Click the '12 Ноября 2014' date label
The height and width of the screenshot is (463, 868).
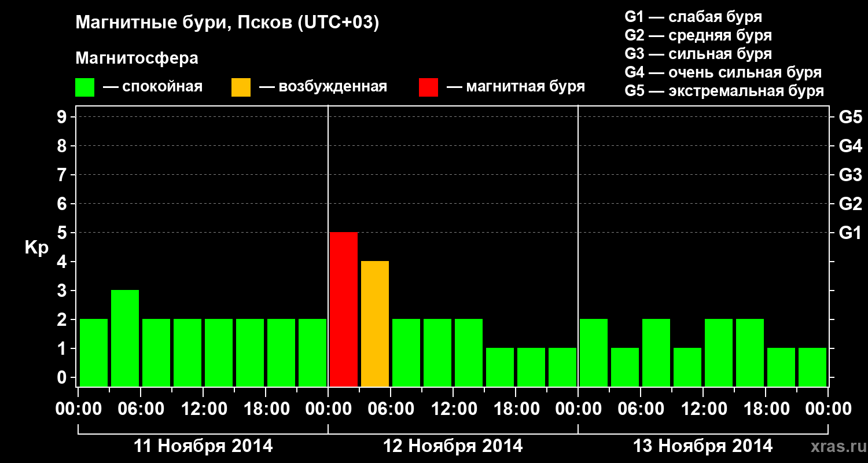453,446
